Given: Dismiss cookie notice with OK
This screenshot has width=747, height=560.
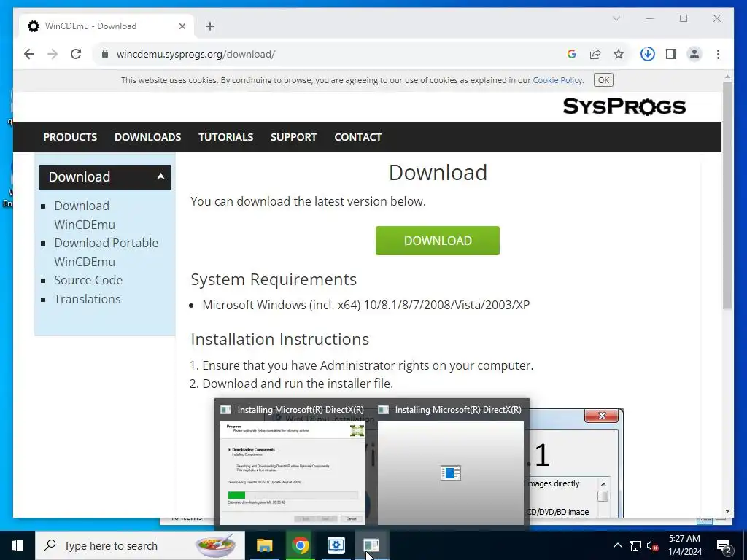Looking at the screenshot, I should (603, 80).
